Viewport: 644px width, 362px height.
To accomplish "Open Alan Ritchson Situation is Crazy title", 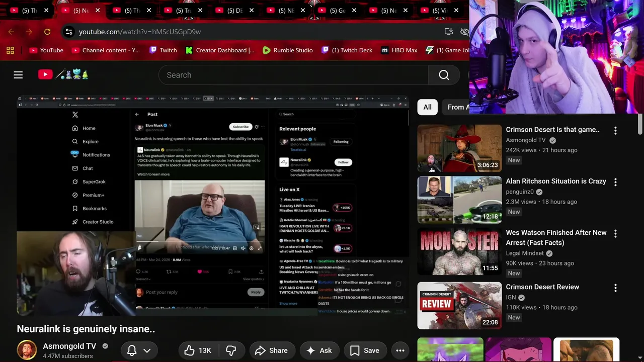I will 556,181.
